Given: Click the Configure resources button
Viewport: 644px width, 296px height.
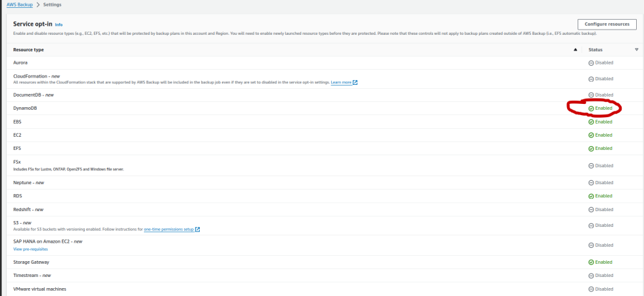Looking at the screenshot, I should pos(607,24).
